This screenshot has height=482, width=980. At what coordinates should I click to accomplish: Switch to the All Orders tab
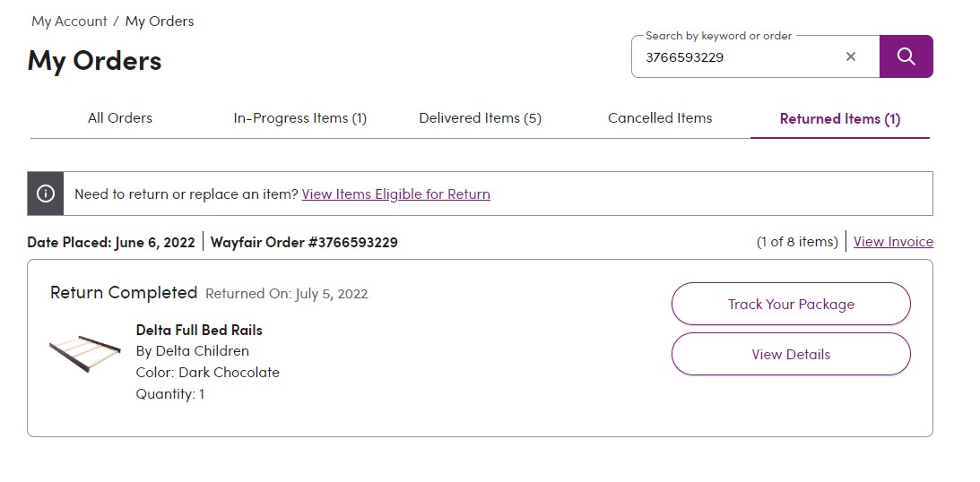pyautogui.click(x=120, y=118)
